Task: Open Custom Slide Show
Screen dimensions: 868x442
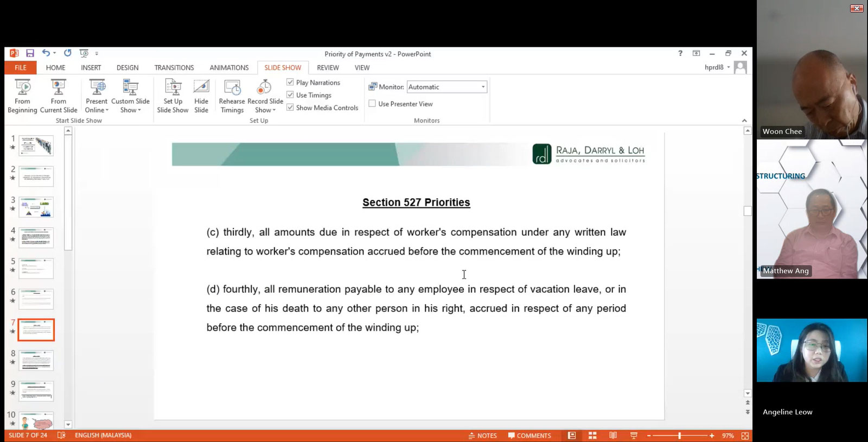Action: tap(130, 96)
